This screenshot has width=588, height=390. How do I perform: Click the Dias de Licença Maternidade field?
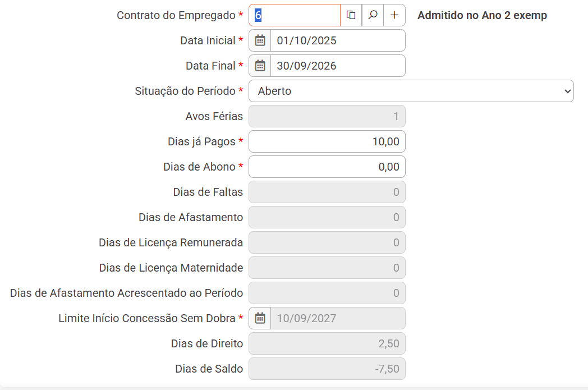pyautogui.click(x=327, y=268)
